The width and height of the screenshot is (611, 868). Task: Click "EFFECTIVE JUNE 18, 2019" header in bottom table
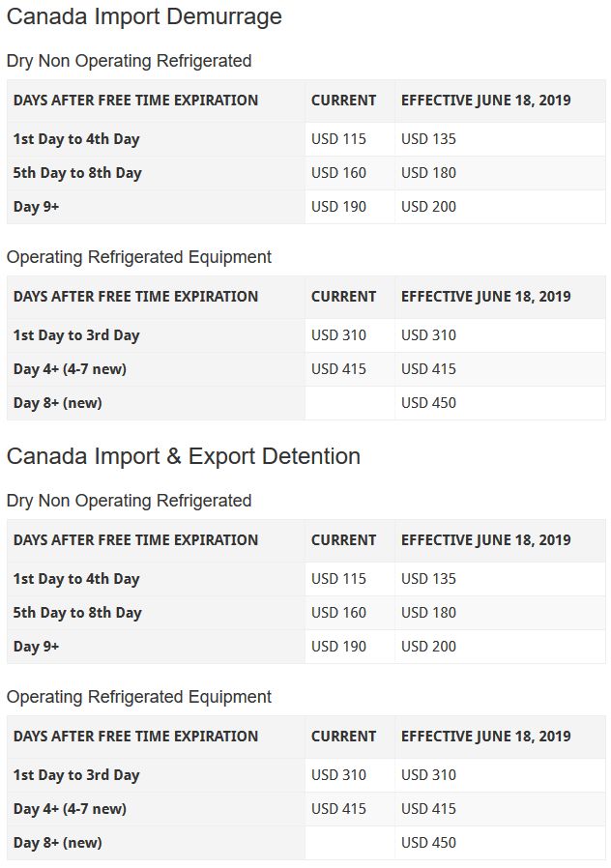click(485, 737)
